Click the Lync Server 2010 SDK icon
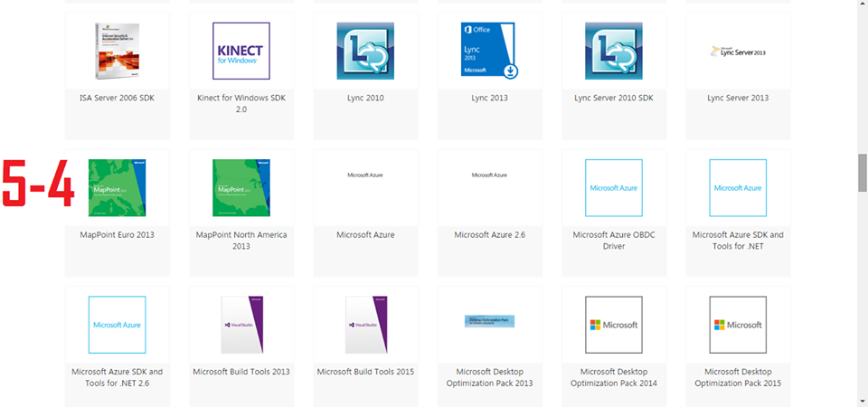This screenshot has height=407, width=868. click(x=614, y=51)
